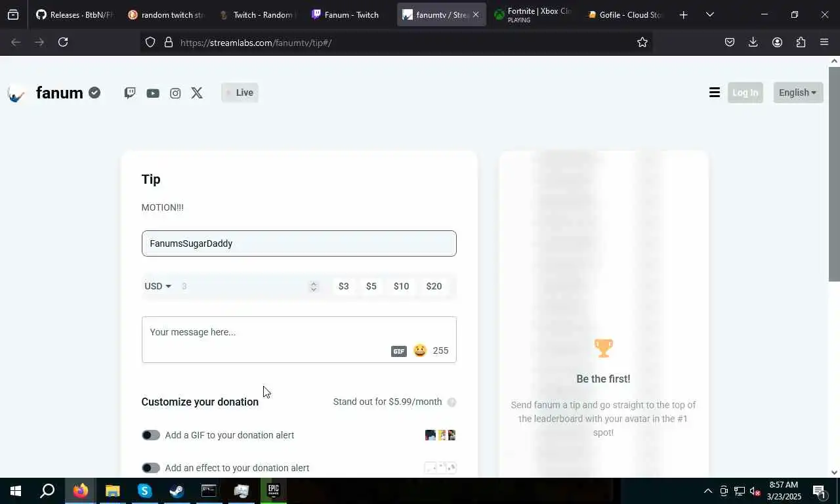The image size is (840, 504).
Task: Click the Log In button
Action: coord(745,93)
